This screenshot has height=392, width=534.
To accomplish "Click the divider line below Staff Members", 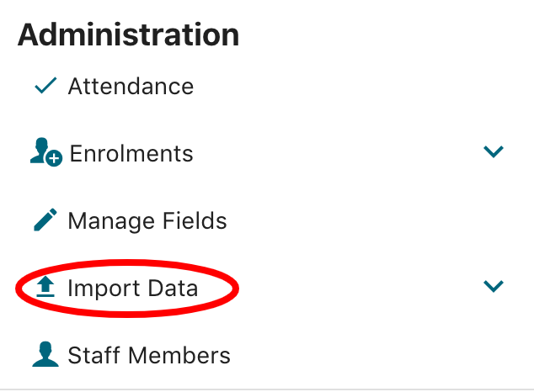I will (267, 389).
